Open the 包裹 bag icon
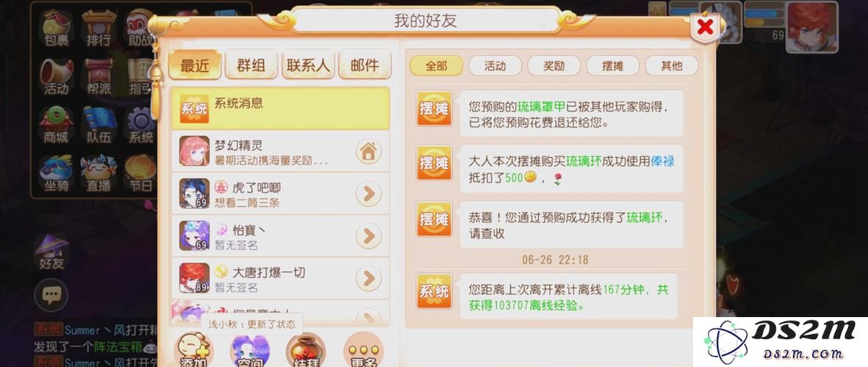 (55, 26)
